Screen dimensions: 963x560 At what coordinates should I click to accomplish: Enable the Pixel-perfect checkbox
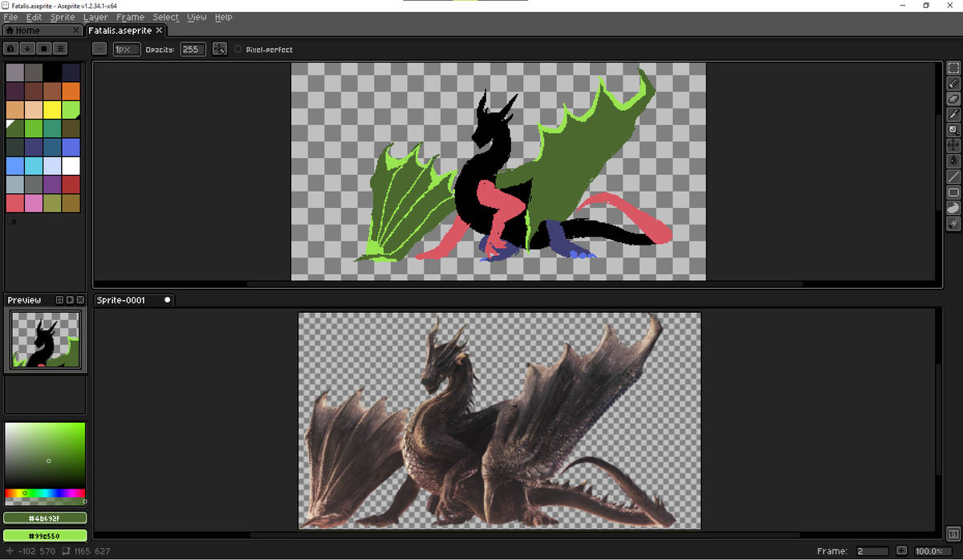[238, 50]
